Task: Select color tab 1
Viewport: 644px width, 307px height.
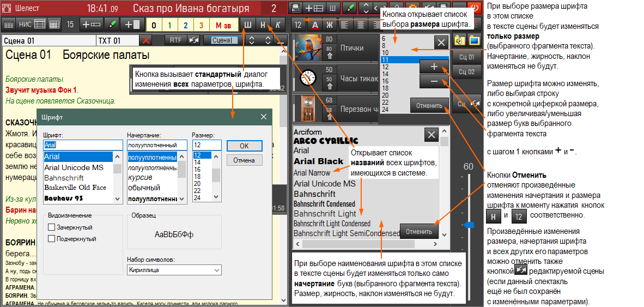Action: point(169,25)
